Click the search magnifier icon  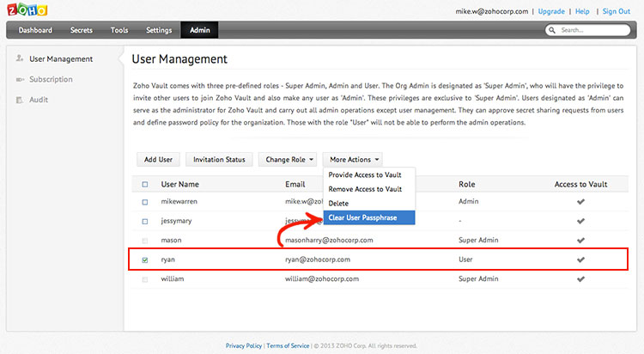(x=552, y=30)
